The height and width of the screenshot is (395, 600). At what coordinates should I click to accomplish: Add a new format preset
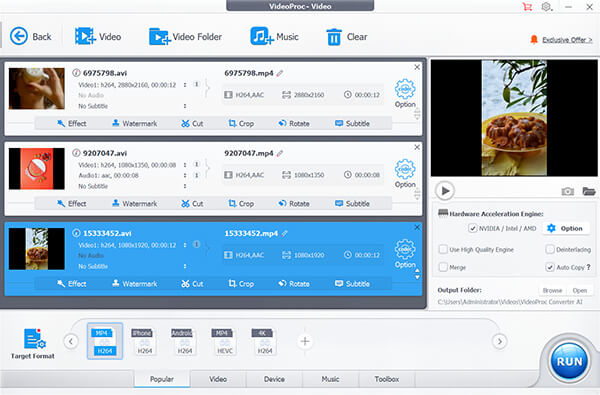coord(305,341)
